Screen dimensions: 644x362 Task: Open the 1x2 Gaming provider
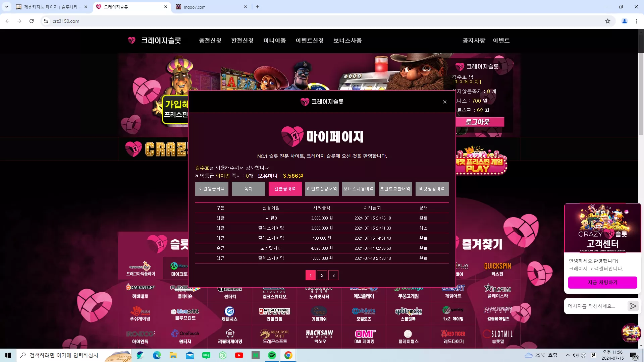point(453,314)
